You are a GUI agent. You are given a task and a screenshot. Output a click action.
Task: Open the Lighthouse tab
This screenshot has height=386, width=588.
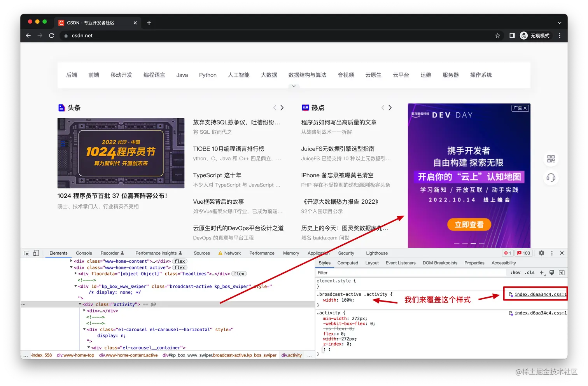click(x=377, y=253)
